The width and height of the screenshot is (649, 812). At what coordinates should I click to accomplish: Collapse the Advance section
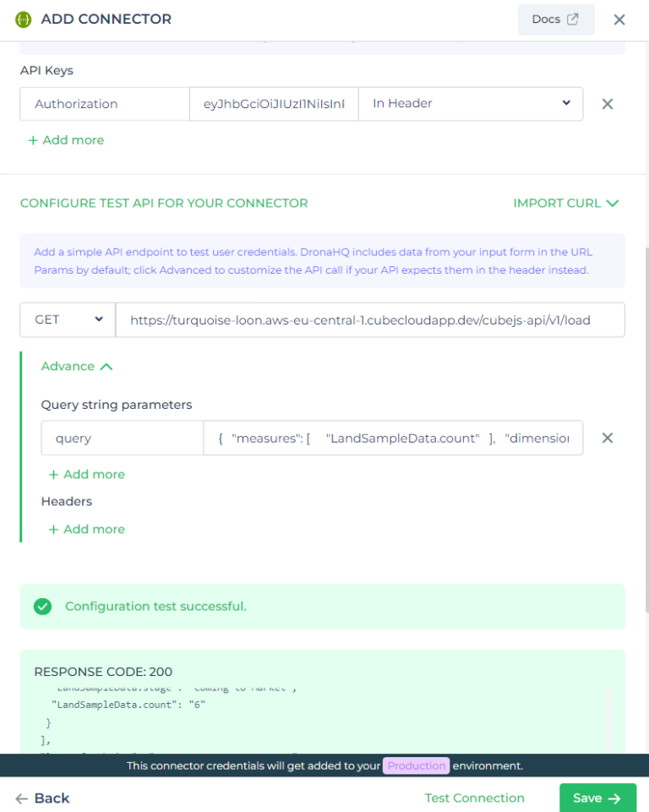tap(77, 366)
